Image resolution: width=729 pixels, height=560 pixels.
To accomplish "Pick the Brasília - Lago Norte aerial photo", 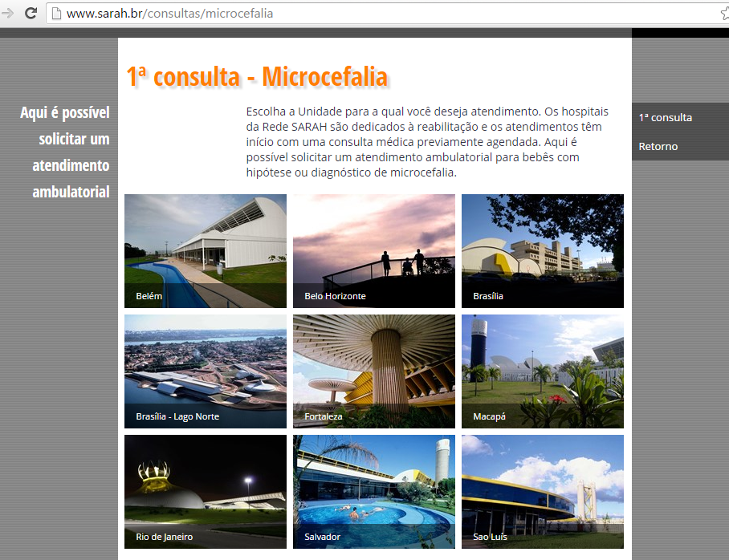I will (x=206, y=371).
